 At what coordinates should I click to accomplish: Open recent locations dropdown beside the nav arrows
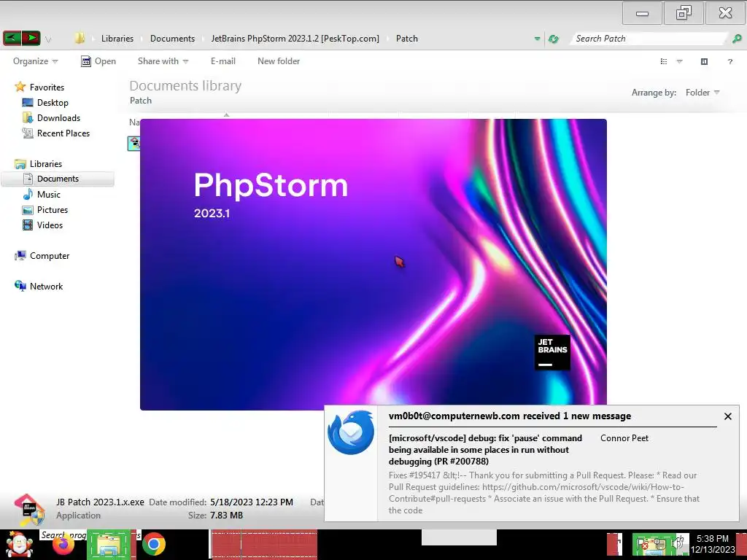48,39
